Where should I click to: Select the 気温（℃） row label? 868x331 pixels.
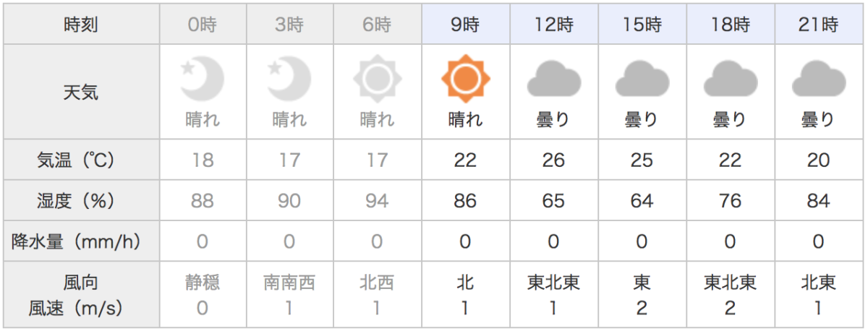pos(81,160)
